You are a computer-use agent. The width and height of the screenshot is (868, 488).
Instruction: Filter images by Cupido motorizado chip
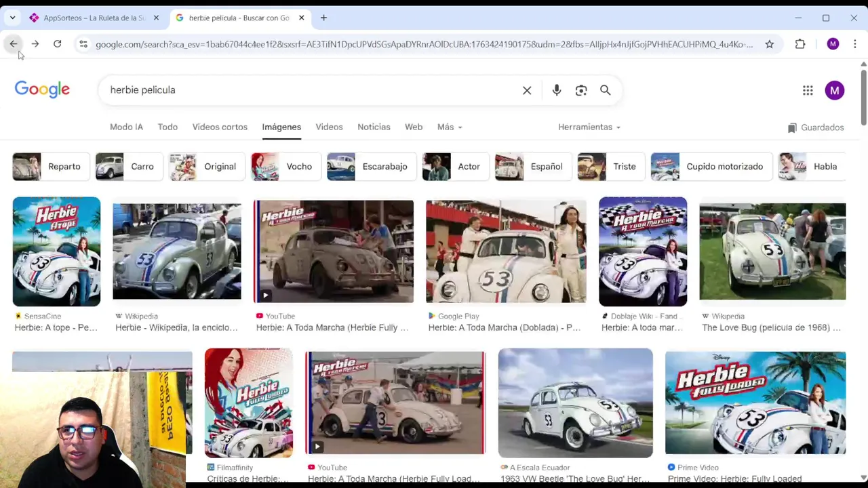pyautogui.click(x=711, y=167)
